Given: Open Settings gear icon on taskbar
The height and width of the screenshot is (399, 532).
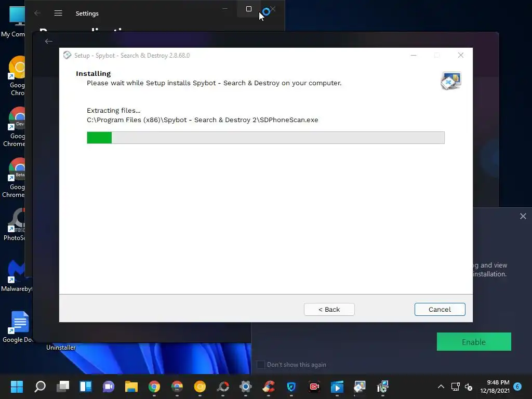Looking at the screenshot, I should coord(246,387).
